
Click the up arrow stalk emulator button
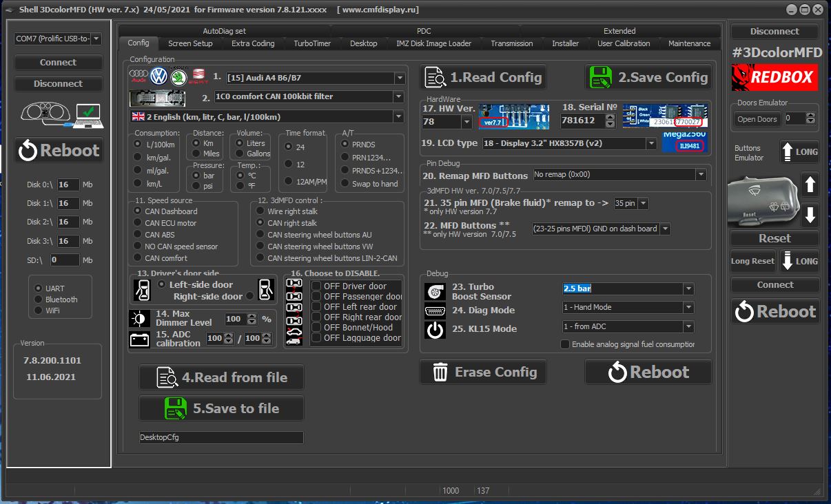click(x=810, y=185)
